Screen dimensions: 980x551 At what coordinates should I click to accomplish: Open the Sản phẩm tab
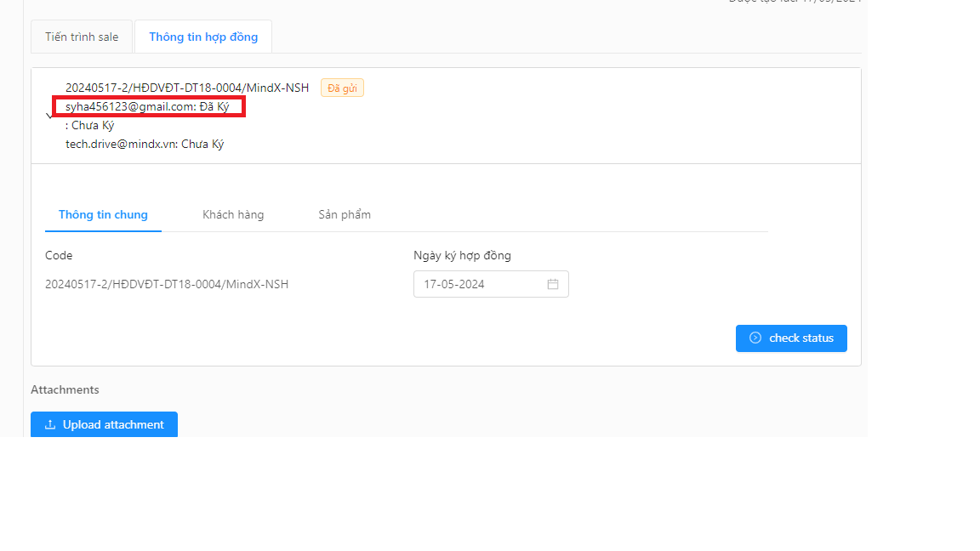[345, 214]
